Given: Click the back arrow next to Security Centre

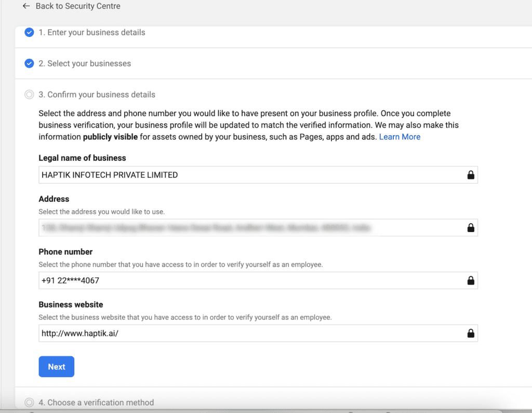Looking at the screenshot, I should point(26,6).
